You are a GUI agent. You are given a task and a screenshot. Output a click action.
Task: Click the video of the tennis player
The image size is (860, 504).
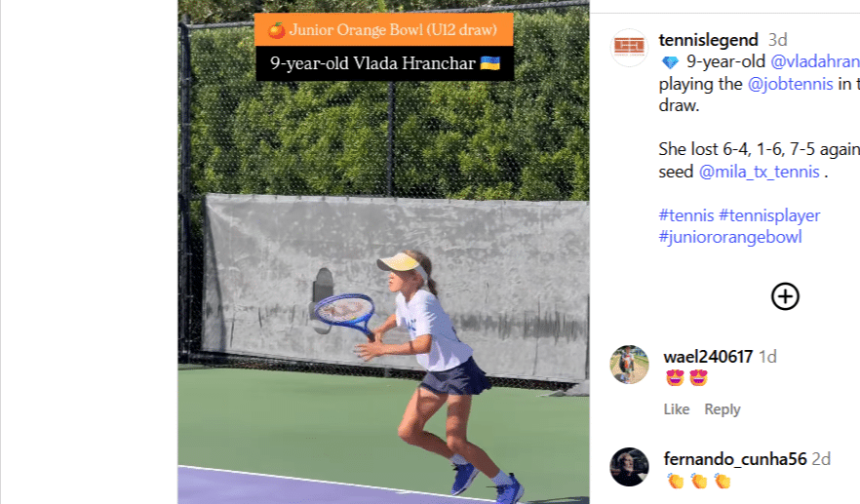[383, 252]
